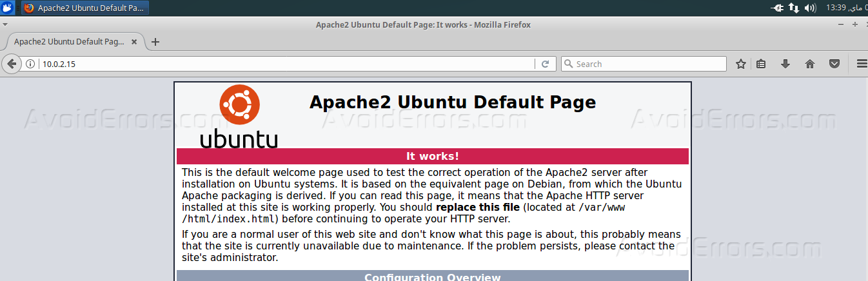Close the Apache2 Ubuntu Default Page tab
868x281 pixels.
coord(134,42)
